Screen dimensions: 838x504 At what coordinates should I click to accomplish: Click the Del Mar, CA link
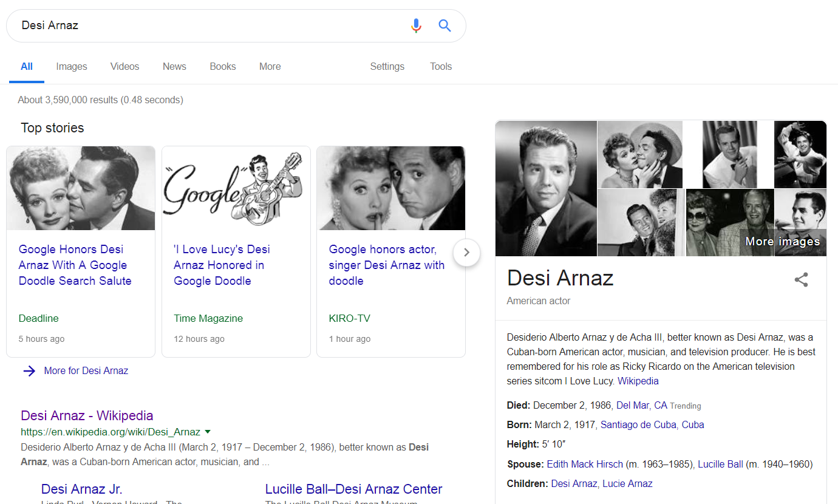[x=642, y=405]
